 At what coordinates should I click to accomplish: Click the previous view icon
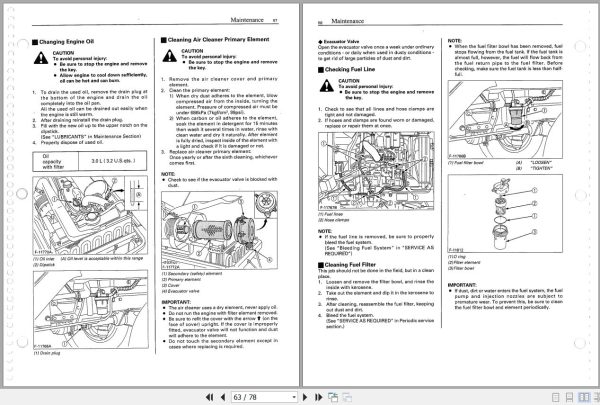(x=333, y=397)
